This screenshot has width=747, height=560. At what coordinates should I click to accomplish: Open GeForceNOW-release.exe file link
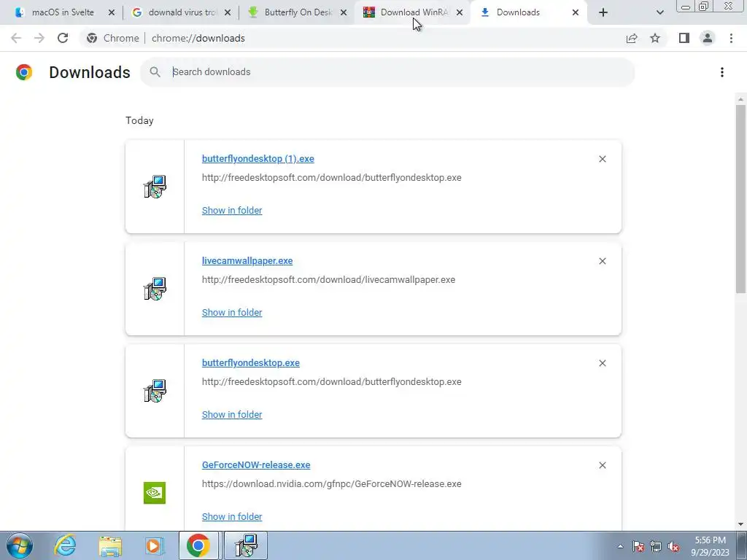click(x=256, y=465)
